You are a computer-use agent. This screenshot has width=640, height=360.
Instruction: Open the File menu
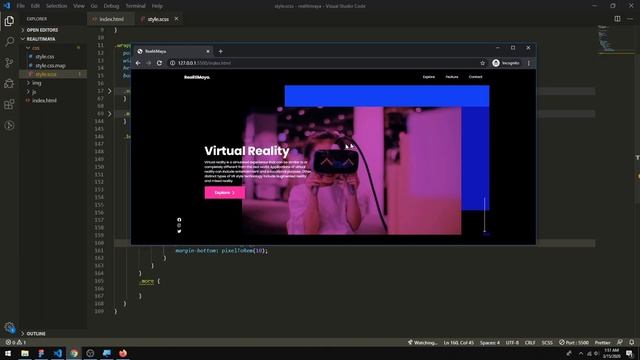[x=20, y=6]
